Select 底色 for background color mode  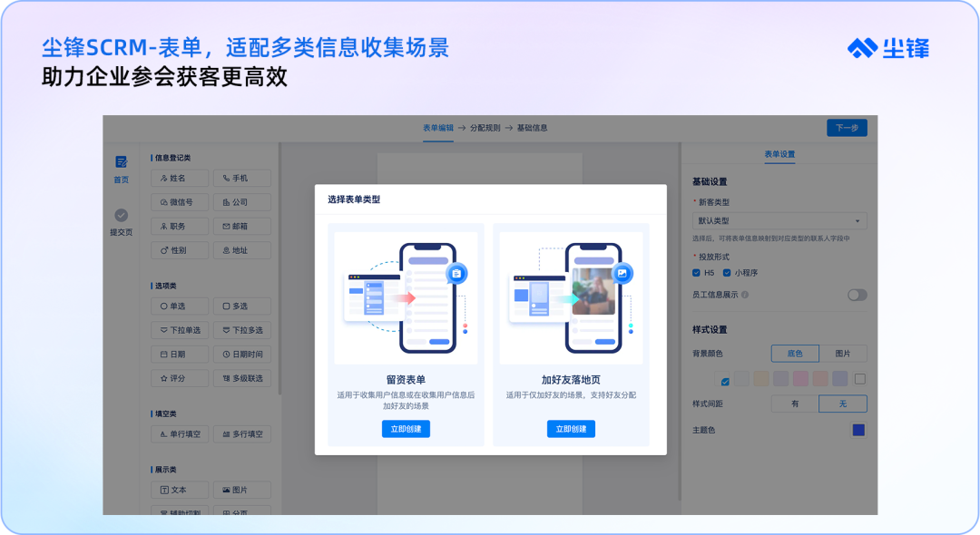795,354
